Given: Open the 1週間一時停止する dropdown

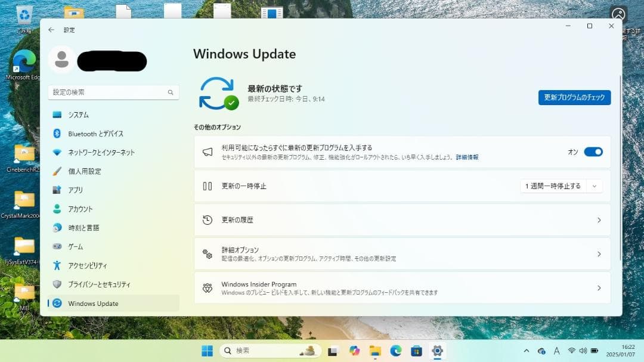Looking at the screenshot, I should coord(561,185).
